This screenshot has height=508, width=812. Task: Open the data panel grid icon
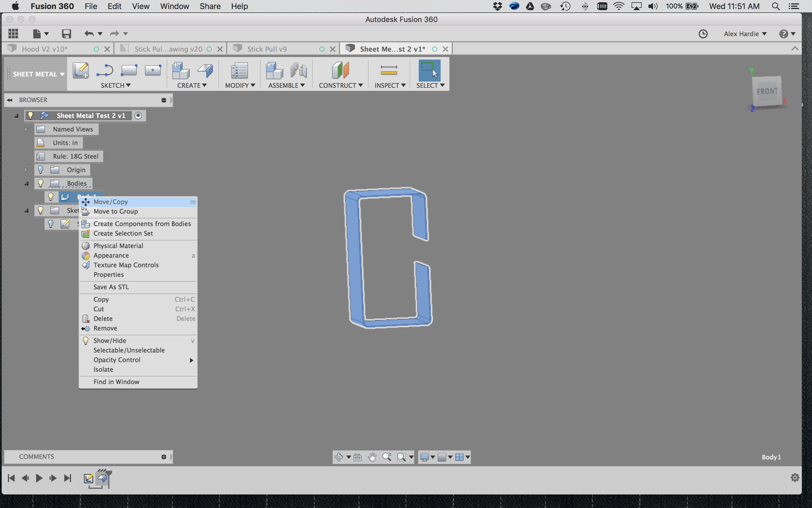13,34
